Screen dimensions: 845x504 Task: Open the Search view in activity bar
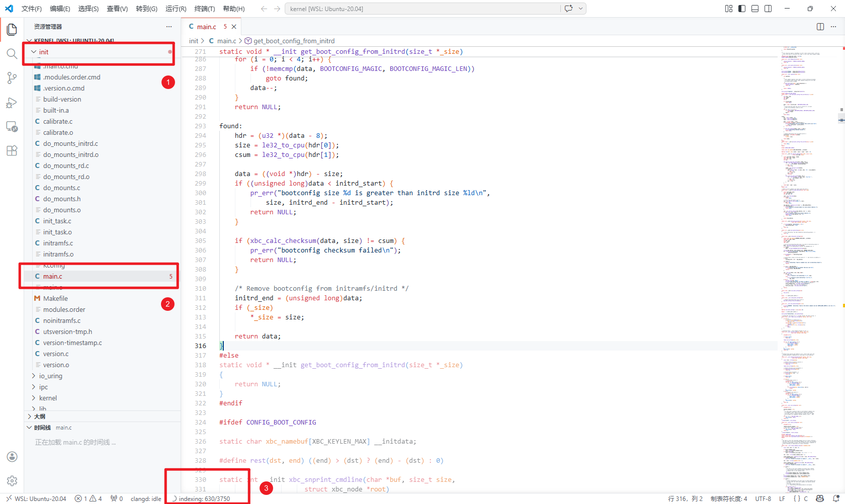[x=12, y=54]
